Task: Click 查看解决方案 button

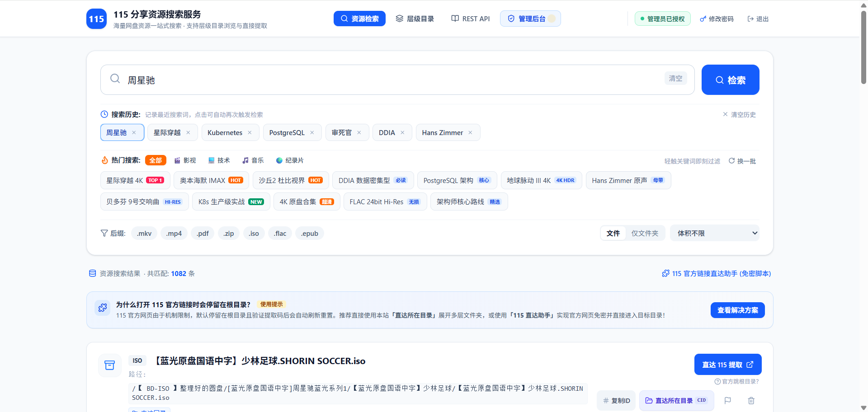Action: pyautogui.click(x=738, y=310)
